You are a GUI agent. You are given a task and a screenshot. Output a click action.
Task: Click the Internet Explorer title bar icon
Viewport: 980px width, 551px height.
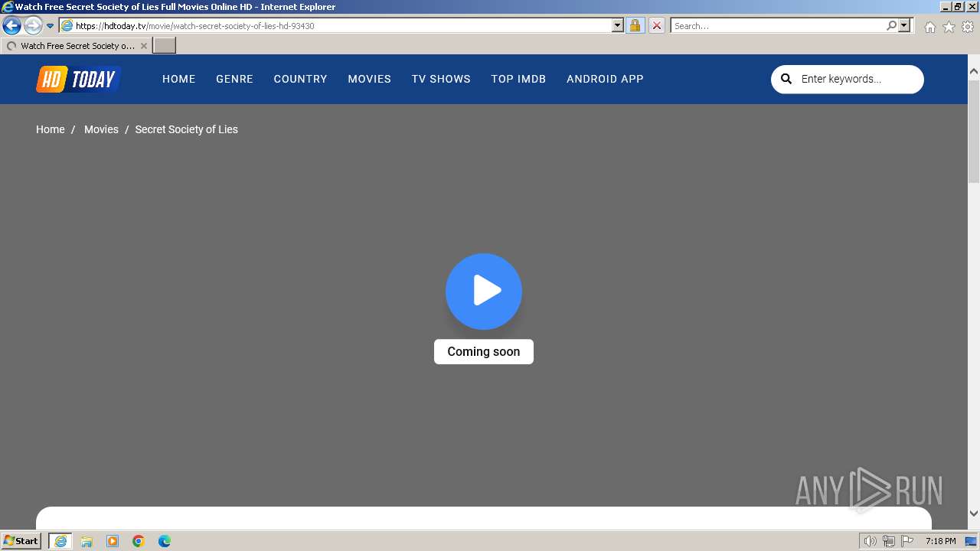[8, 6]
